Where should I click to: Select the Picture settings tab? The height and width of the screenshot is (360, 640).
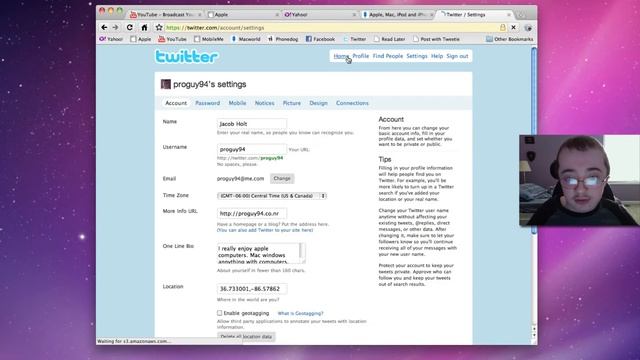[291, 103]
